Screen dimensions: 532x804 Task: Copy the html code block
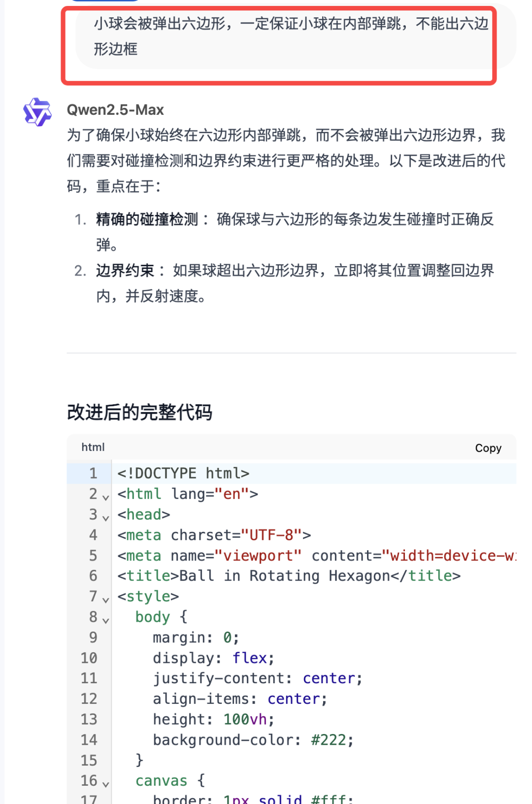tap(488, 448)
